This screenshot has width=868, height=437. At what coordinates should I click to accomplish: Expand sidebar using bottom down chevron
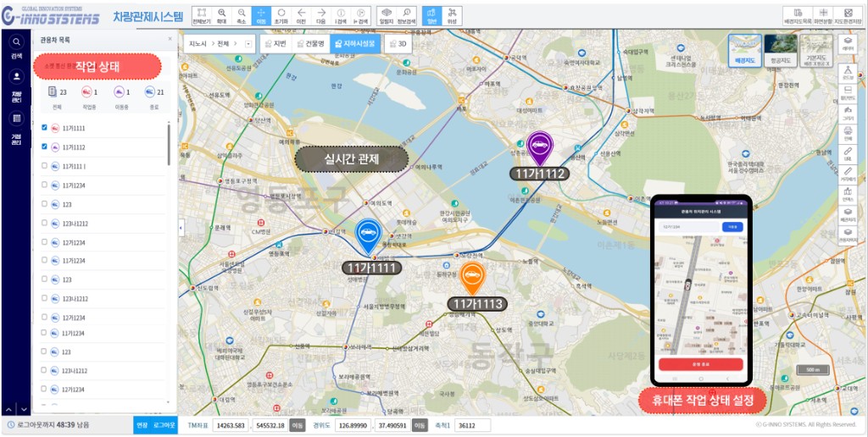24,410
